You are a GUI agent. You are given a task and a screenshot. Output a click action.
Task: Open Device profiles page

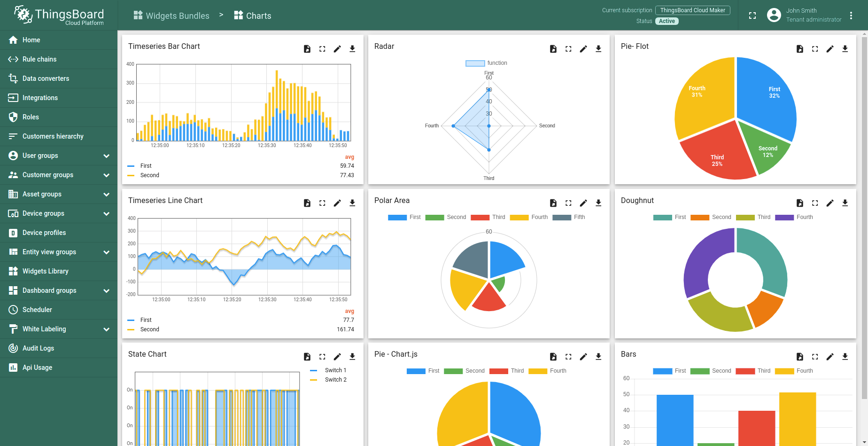pos(59,233)
